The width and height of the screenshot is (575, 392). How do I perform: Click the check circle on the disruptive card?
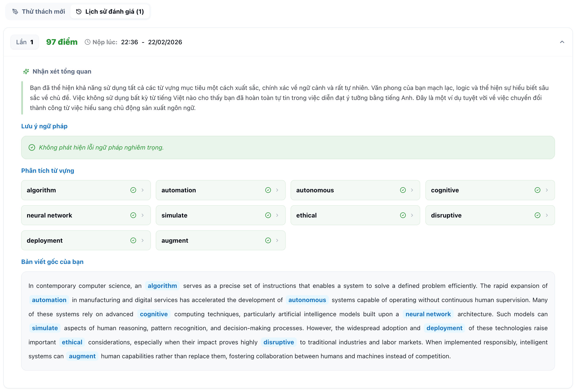[x=537, y=215]
